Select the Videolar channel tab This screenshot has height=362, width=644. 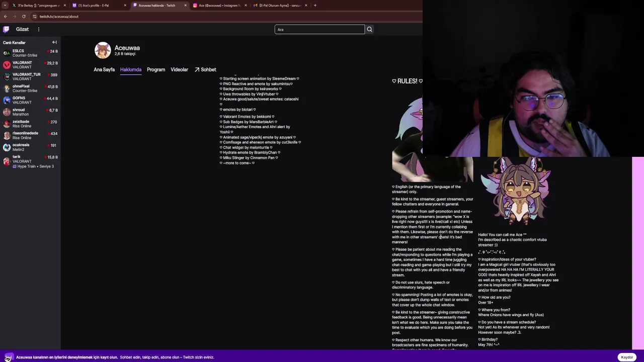(x=179, y=69)
